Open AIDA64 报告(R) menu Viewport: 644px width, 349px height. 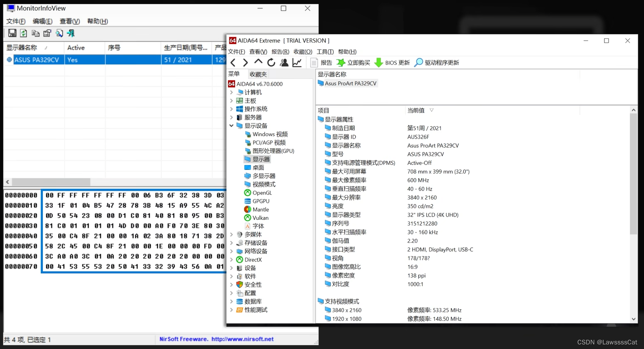click(x=280, y=52)
